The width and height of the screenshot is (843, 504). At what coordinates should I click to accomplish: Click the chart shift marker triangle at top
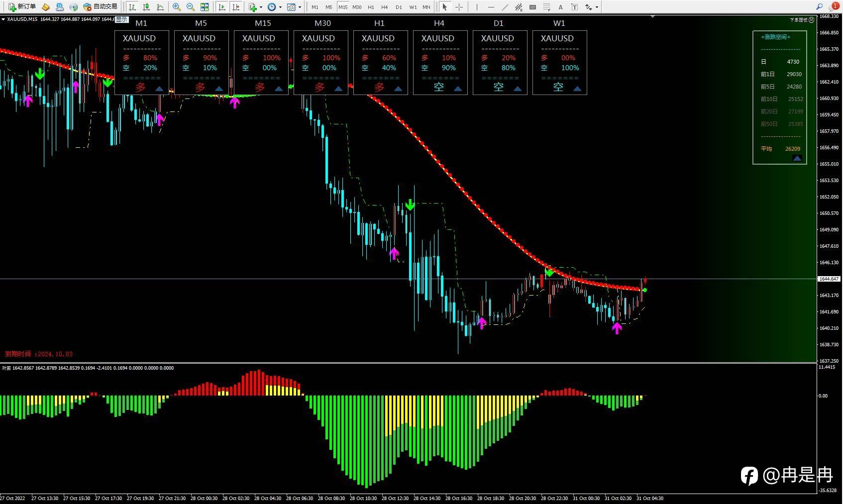[x=652, y=17]
